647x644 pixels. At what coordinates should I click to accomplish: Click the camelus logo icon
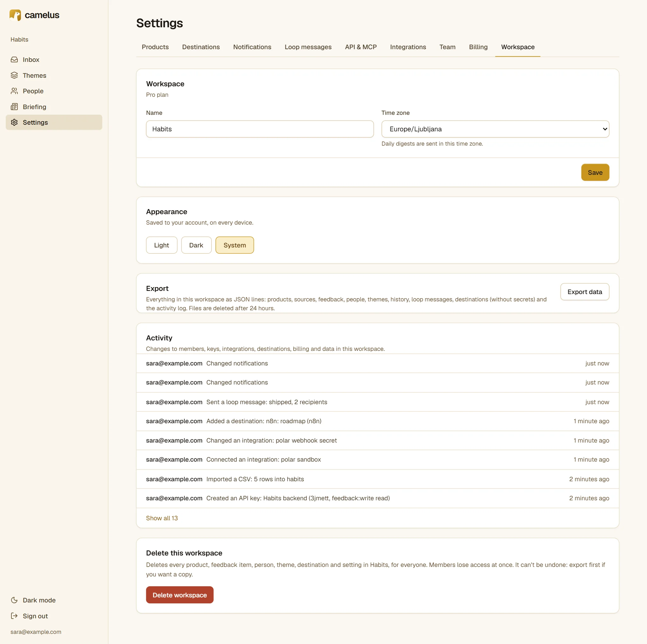[x=16, y=15]
